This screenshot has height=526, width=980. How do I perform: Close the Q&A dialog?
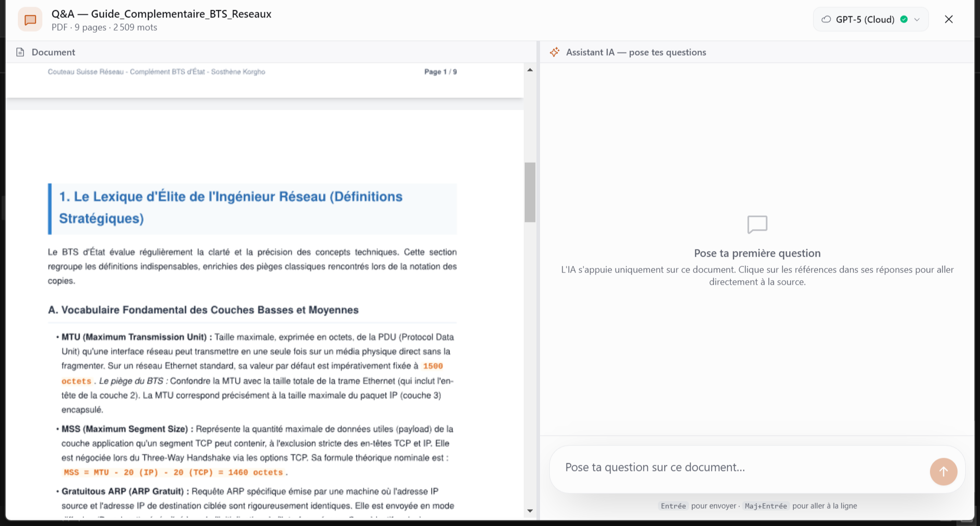pos(949,19)
